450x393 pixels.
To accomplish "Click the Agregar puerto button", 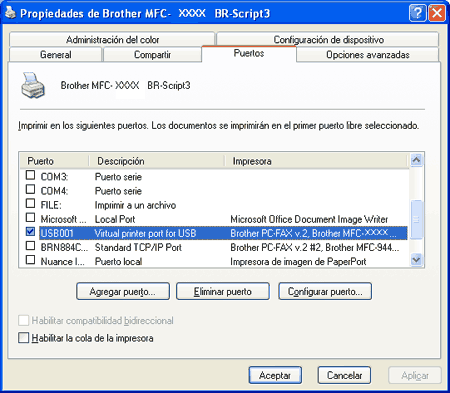I will 123,291.
